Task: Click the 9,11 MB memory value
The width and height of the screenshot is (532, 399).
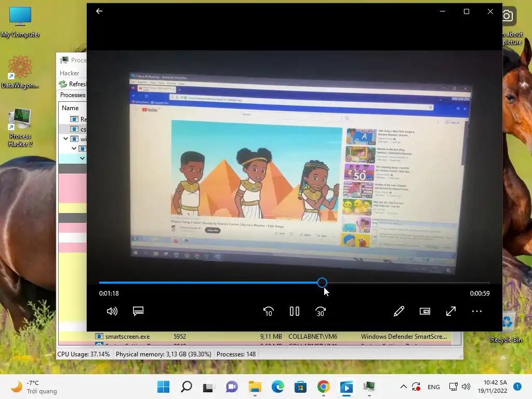Action: (x=271, y=337)
